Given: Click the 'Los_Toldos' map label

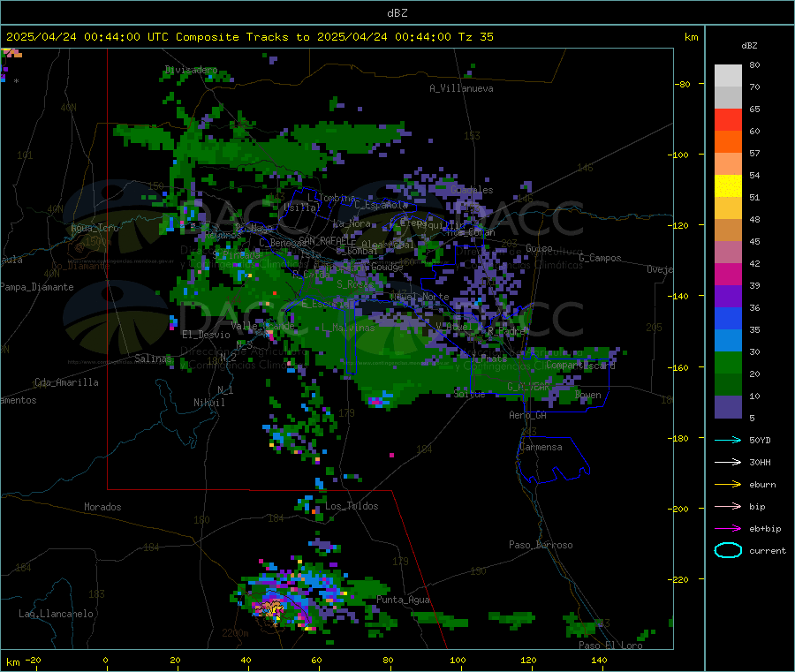Looking at the screenshot, I should pyautogui.click(x=352, y=506).
